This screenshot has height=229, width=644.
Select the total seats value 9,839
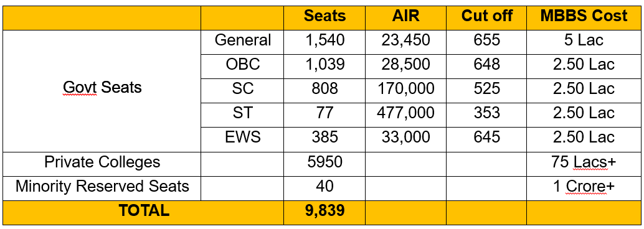point(324,210)
